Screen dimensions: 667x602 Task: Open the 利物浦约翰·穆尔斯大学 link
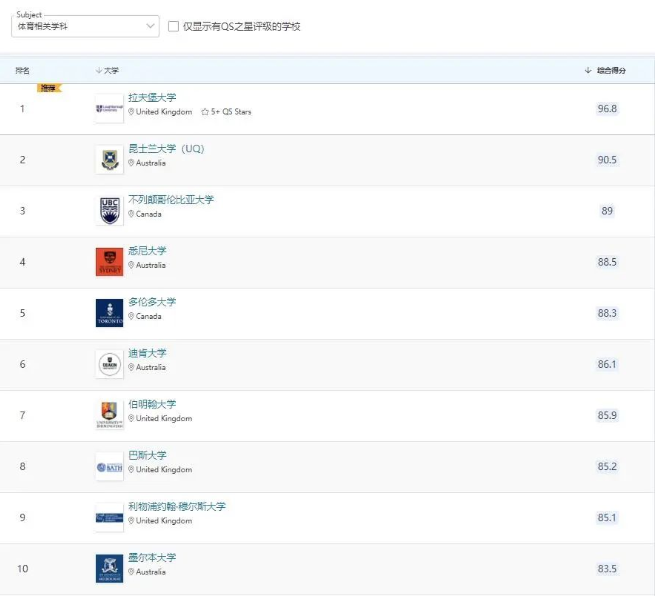[x=177, y=506]
